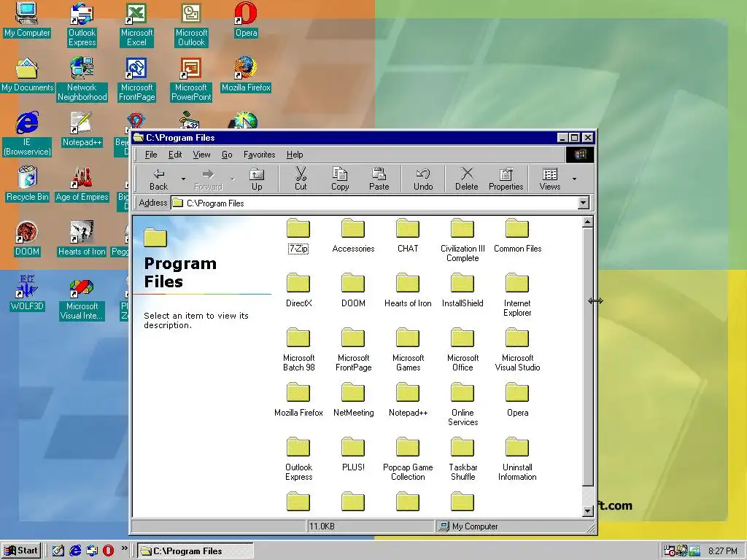Open Properties from the toolbar
This screenshot has width=747, height=560.
tap(506, 179)
